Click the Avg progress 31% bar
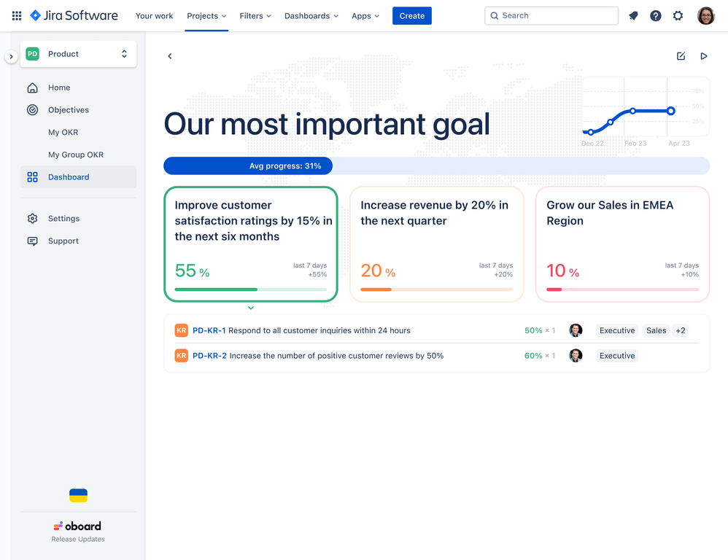728x560 pixels. (x=248, y=166)
